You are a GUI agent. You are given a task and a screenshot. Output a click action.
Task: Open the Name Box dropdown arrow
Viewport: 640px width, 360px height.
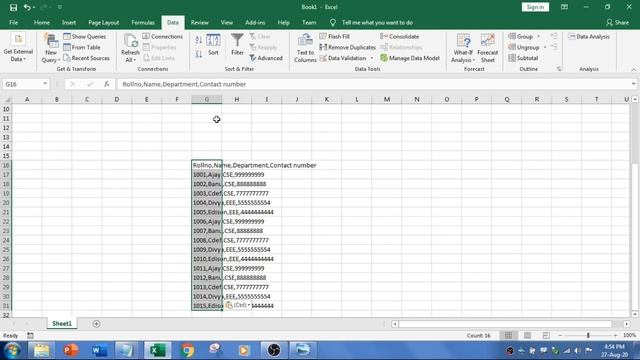(x=45, y=84)
